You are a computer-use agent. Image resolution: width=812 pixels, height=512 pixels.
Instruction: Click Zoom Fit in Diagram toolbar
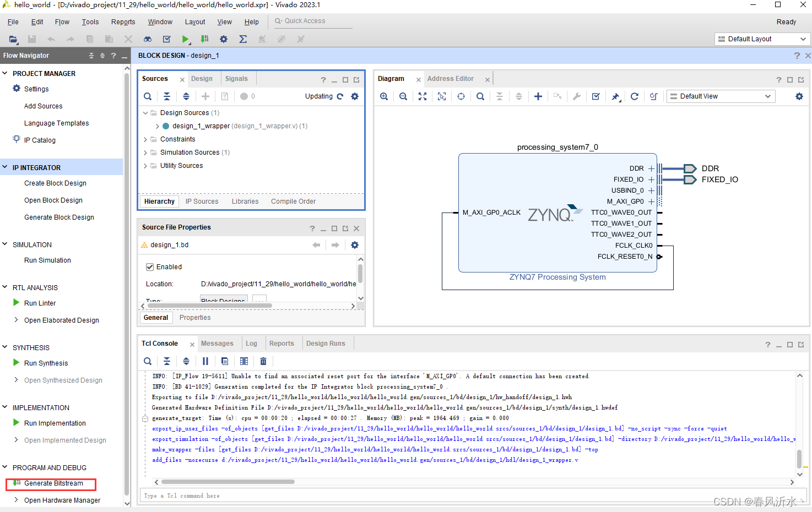[x=423, y=96]
